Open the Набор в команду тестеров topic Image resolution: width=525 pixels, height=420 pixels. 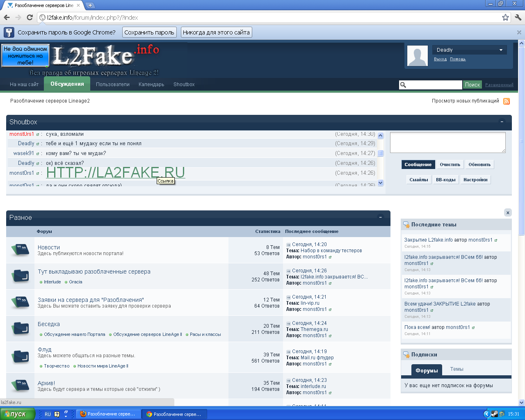click(331, 251)
